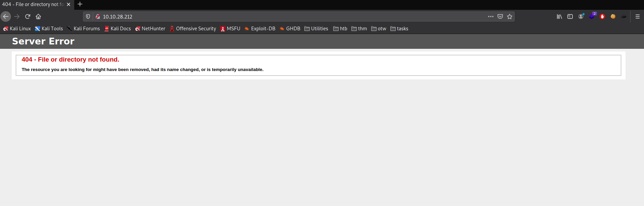Open the Firefox account icon
644x206 pixels.
[581, 16]
